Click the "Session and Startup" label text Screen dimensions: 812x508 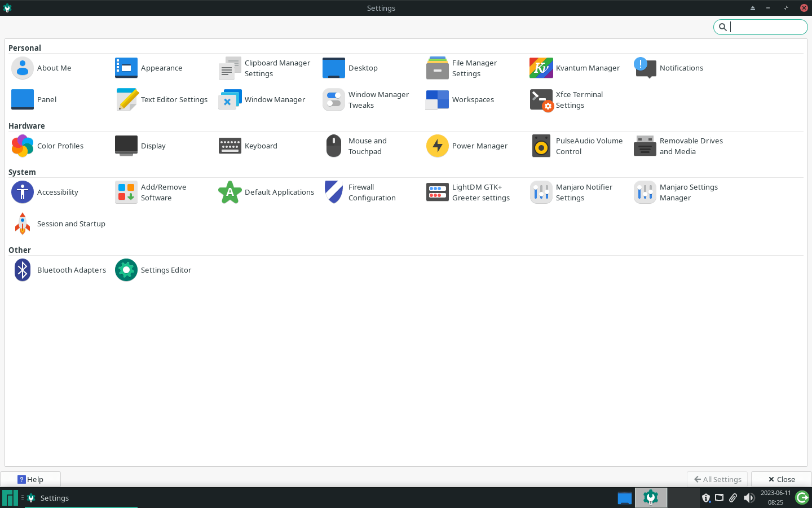pos(71,224)
